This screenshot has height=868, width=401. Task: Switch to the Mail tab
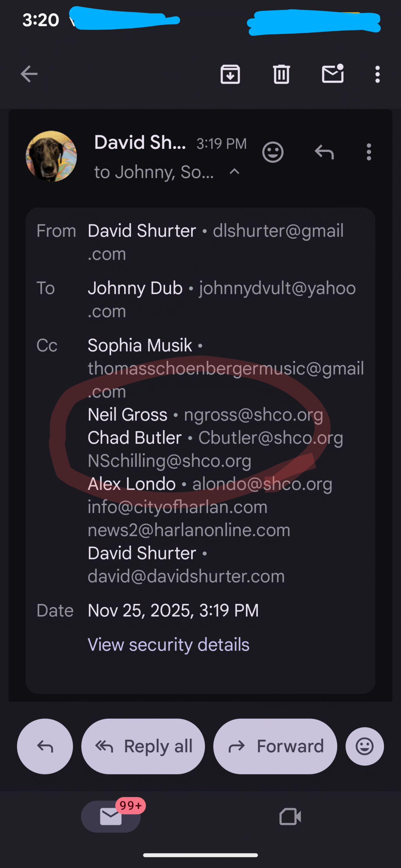point(111,816)
